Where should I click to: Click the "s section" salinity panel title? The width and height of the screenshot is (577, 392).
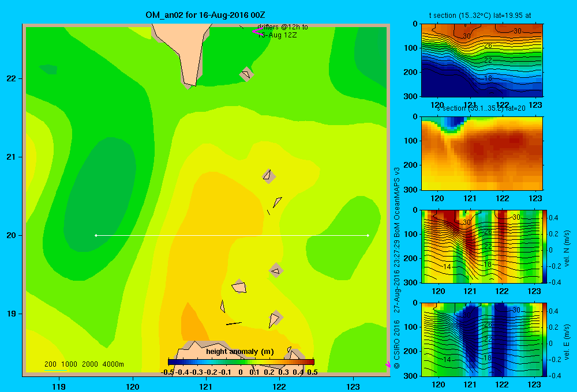(481, 108)
